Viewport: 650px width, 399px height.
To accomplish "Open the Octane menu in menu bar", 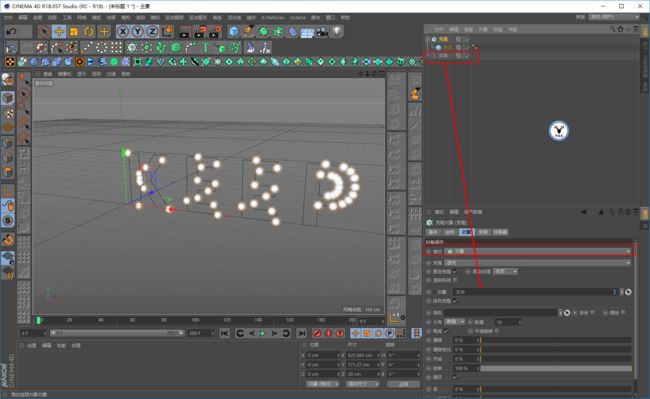I will pos(297,17).
